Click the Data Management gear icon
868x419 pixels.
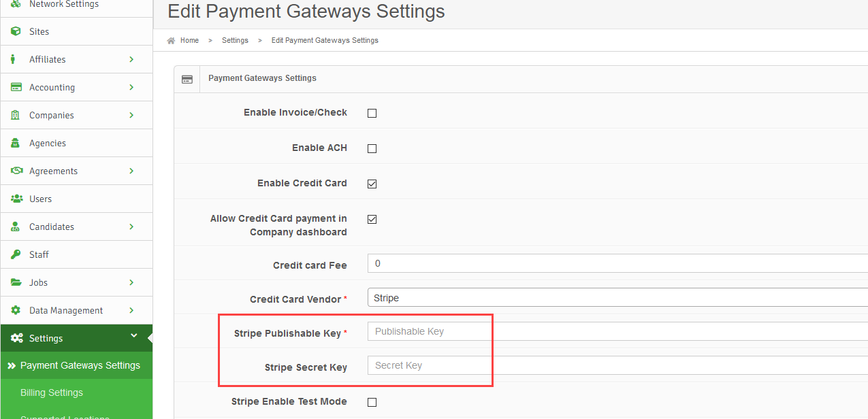pyautogui.click(x=16, y=310)
